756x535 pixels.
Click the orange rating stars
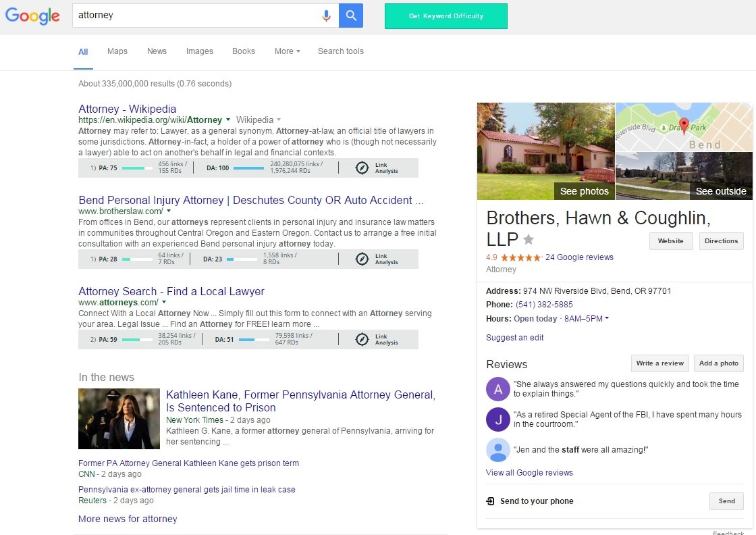[x=521, y=257]
